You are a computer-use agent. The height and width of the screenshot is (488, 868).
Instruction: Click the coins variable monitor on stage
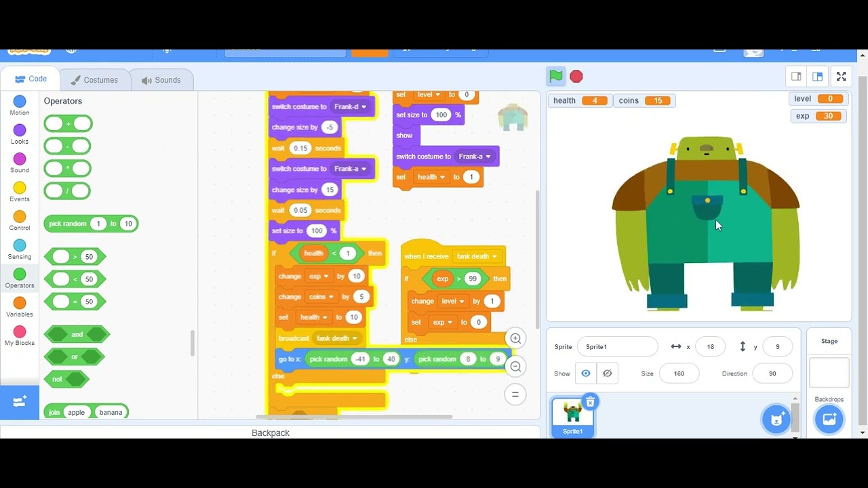click(644, 100)
